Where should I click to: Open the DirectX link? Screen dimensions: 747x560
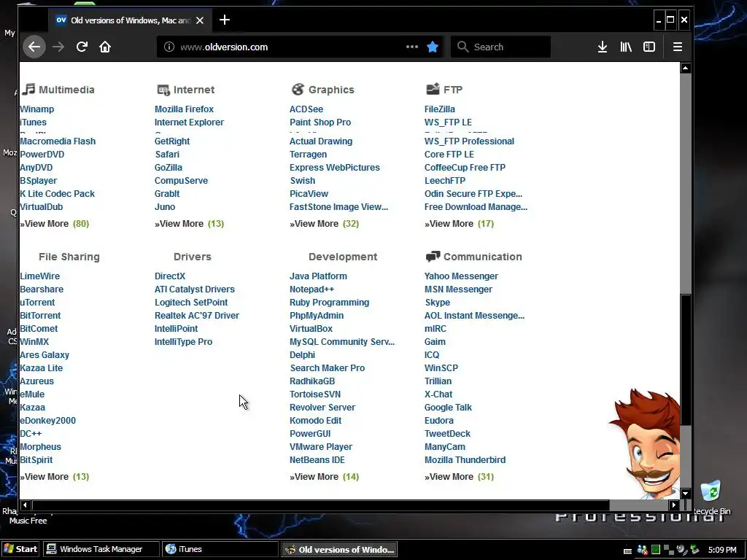(x=169, y=276)
